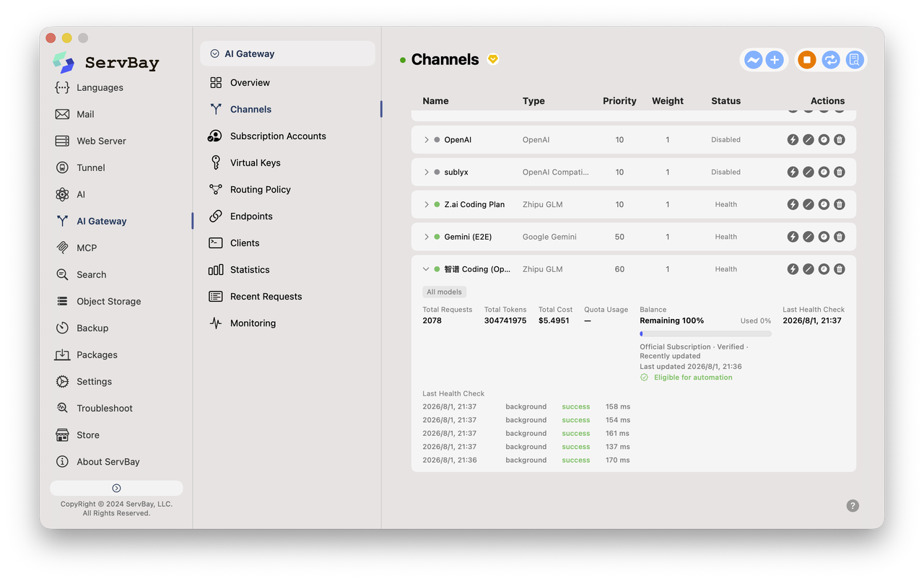Restart service using the refresh arrows icon

pos(831,60)
